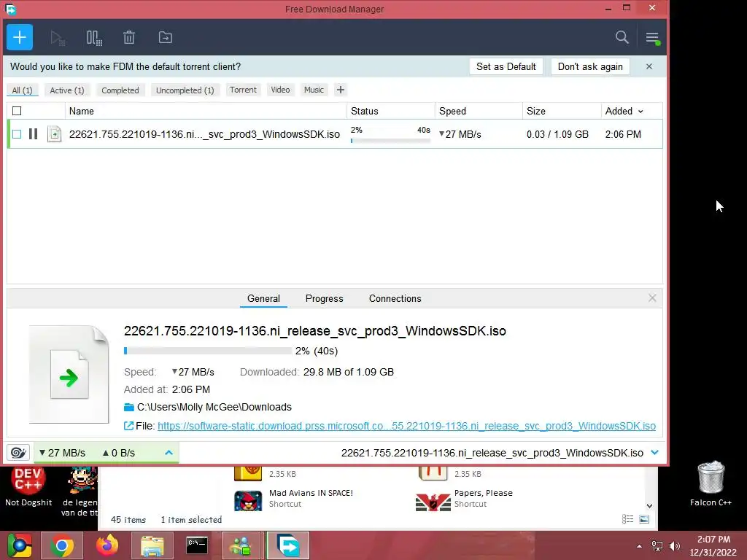Click the 27 MB/s download speed in status bar
Screen dimensions: 747x560
click(x=62, y=453)
